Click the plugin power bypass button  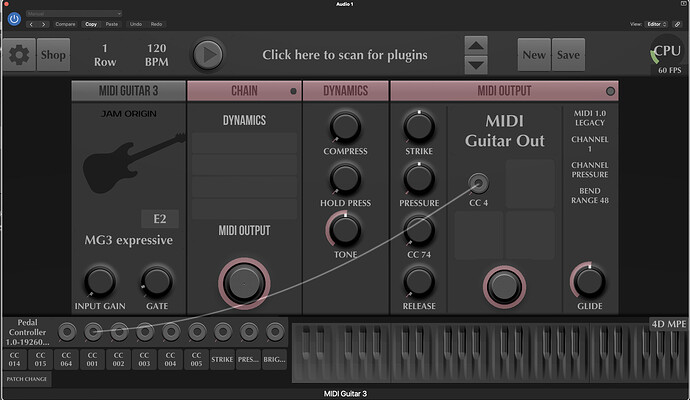coord(11,18)
